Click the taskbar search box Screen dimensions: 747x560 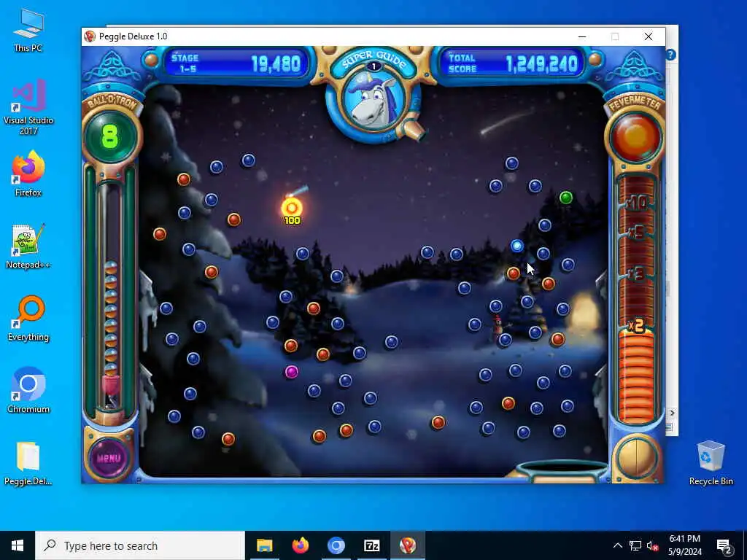point(140,545)
